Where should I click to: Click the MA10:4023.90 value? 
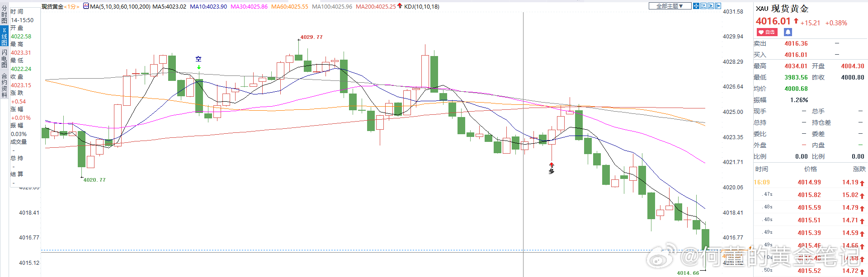pyautogui.click(x=208, y=6)
